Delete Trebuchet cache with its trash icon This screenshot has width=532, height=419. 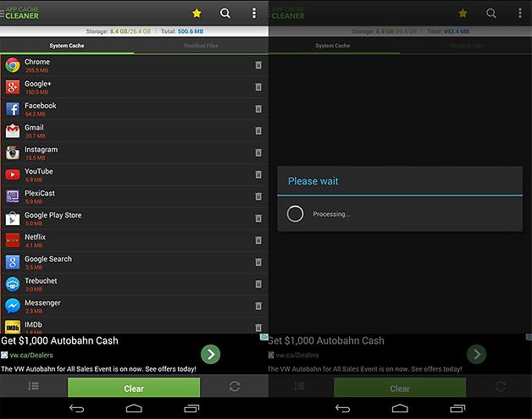pos(258,284)
